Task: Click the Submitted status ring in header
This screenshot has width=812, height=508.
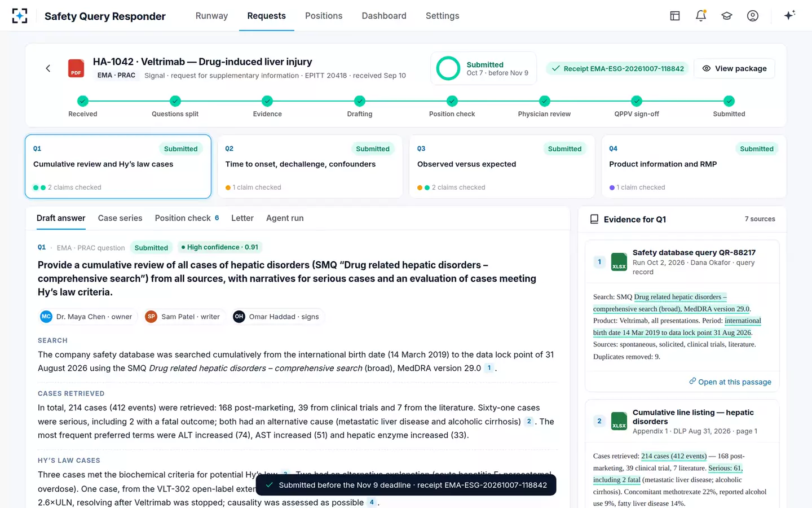Action: pyautogui.click(x=448, y=68)
